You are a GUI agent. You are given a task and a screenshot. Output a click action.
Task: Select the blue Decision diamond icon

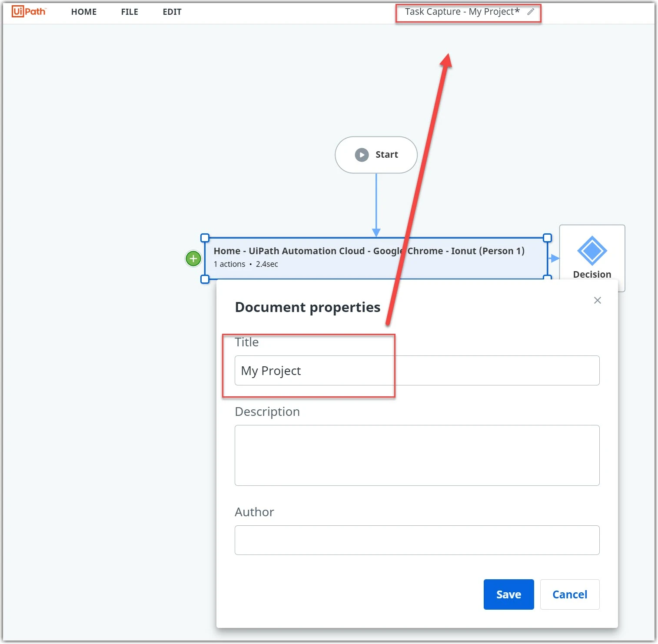(592, 251)
